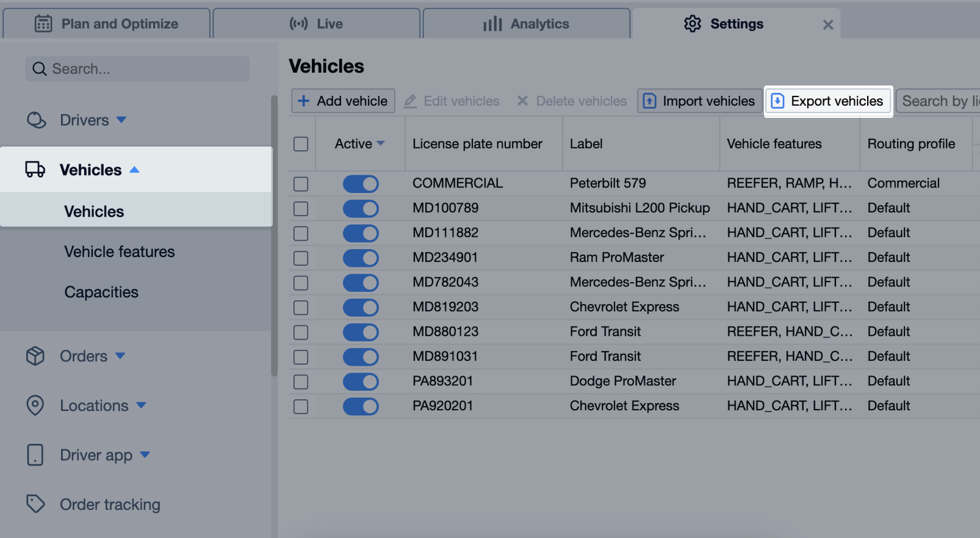Select the checkbox for MD100789
Image resolution: width=980 pixels, height=538 pixels.
(x=301, y=209)
